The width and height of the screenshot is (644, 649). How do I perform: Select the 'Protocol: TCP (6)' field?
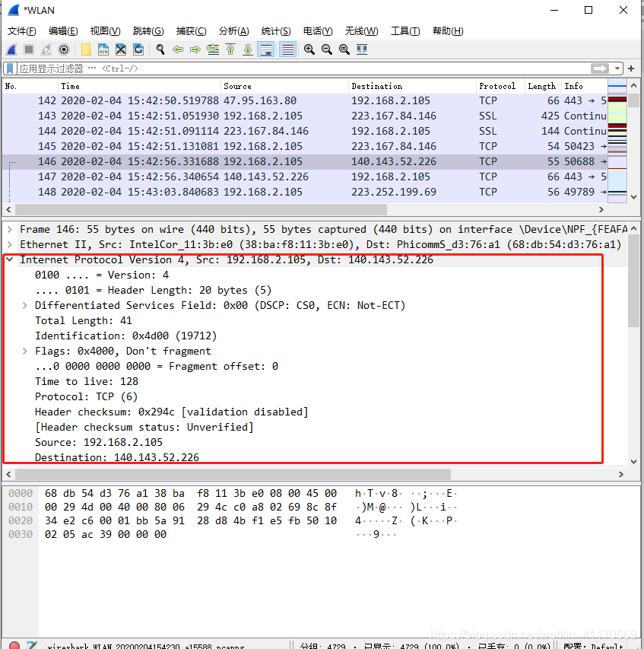tap(87, 397)
